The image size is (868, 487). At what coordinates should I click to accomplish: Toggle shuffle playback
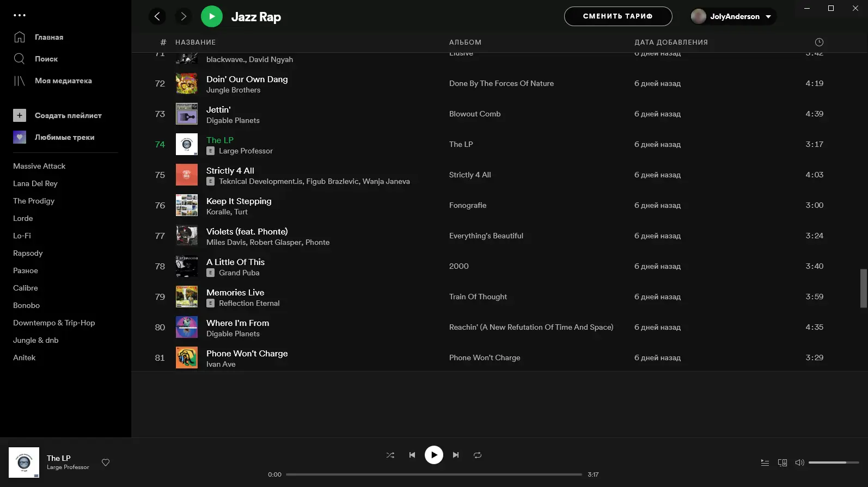(x=390, y=455)
